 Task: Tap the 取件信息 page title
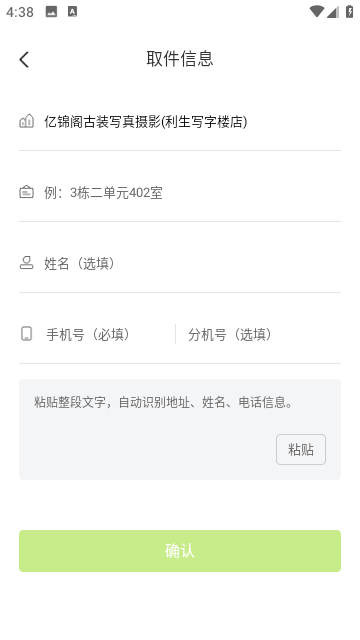click(180, 59)
